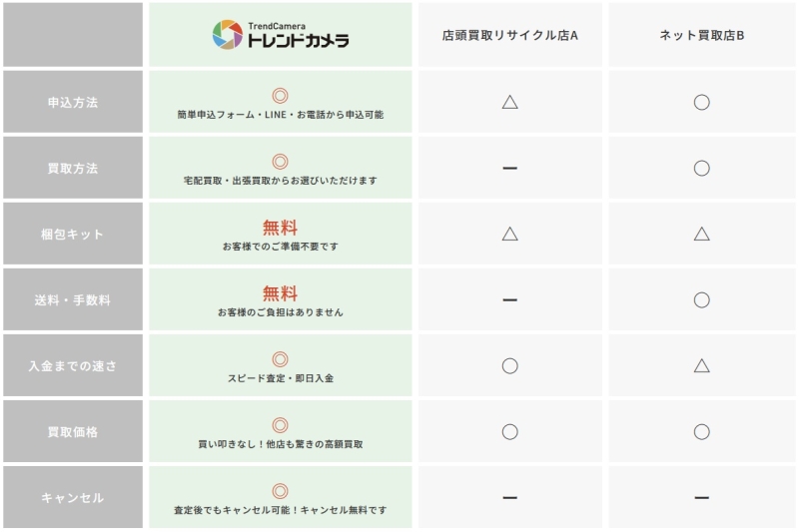Click circle mark for store A 買取価格
Image resolution: width=799 pixels, height=532 pixels.
[509, 431]
